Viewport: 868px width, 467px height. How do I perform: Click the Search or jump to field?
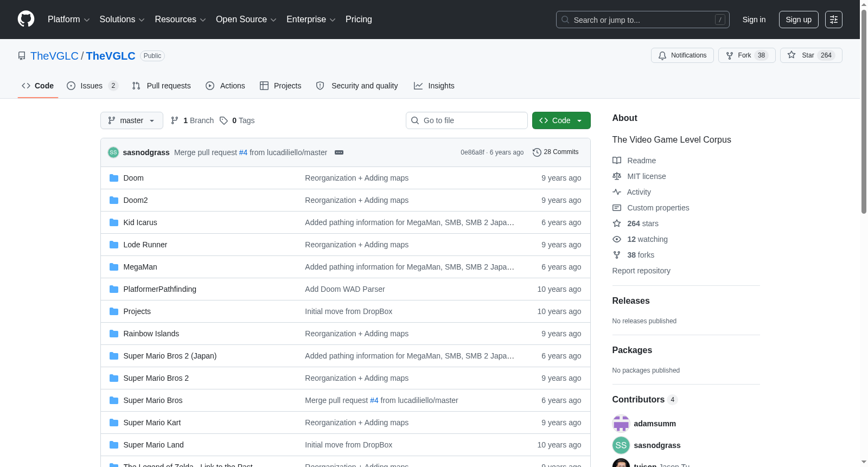coord(643,20)
